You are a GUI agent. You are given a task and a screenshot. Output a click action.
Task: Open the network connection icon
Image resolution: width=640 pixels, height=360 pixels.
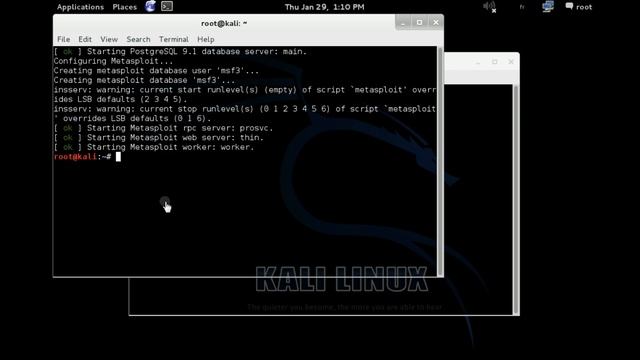tap(548, 7)
